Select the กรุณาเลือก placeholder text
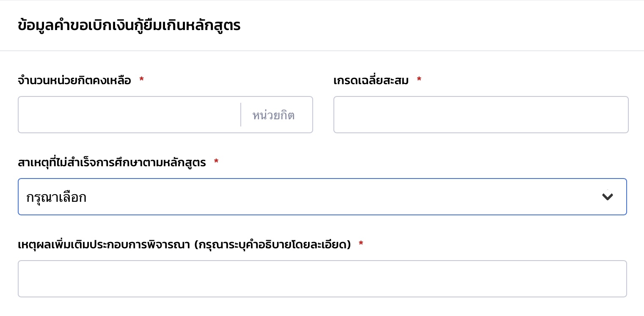This screenshot has height=316, width=644. (56, 198)
